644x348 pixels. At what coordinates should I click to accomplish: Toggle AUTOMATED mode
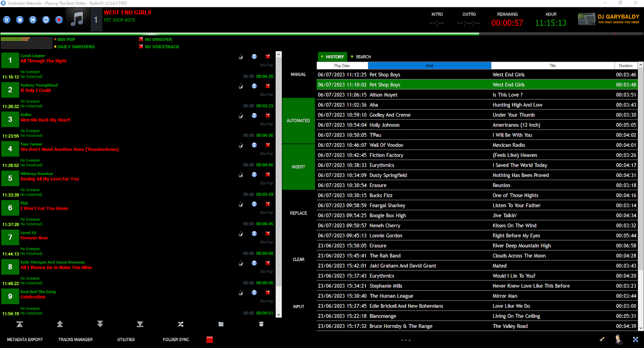298,121
